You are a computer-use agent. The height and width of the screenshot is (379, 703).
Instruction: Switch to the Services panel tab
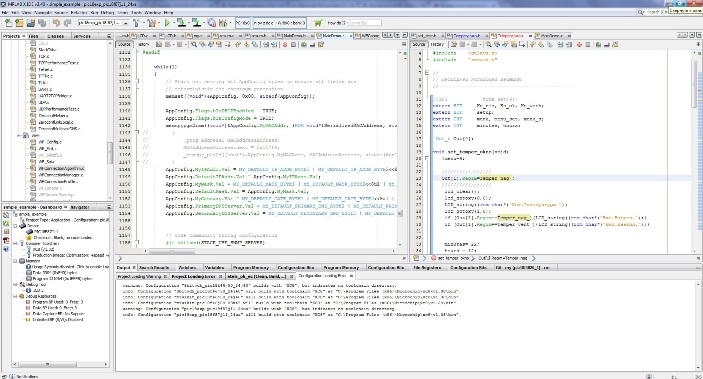(82, 36)
